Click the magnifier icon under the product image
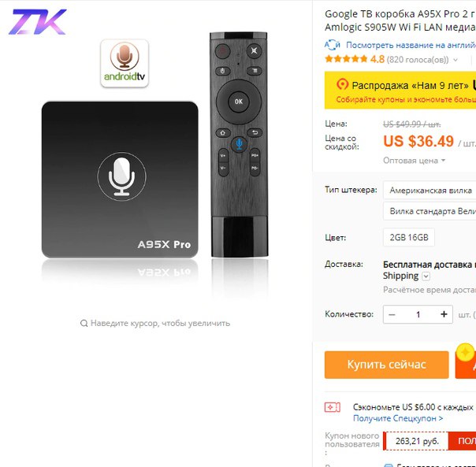Image resolution: width=476 pixels, height=467 pixels. [x=84, y=324]
